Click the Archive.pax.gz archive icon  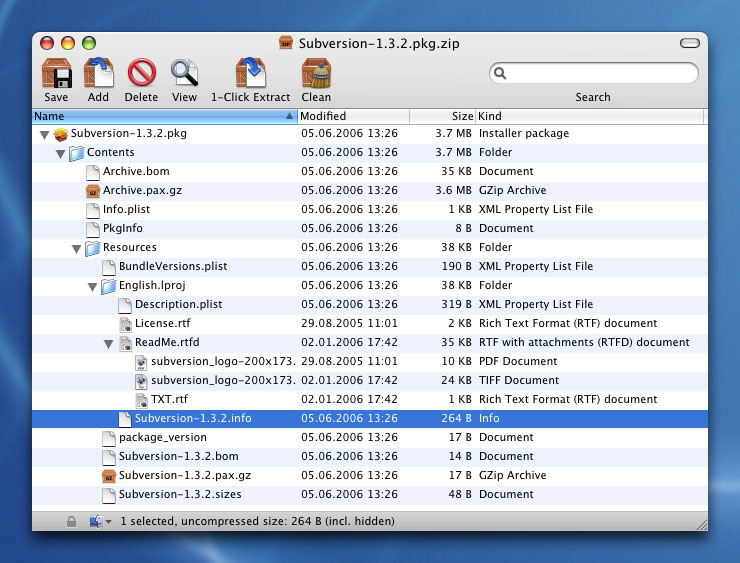(92, 191)
